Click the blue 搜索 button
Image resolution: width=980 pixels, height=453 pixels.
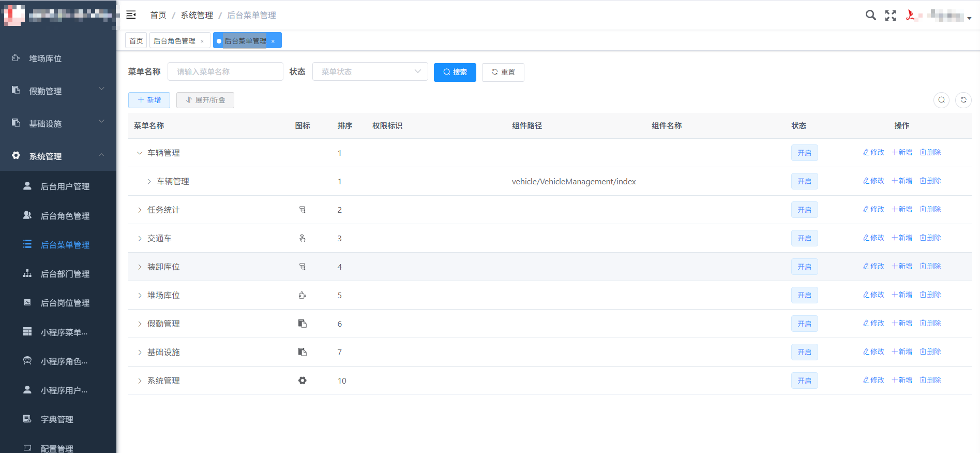point(455,72)
